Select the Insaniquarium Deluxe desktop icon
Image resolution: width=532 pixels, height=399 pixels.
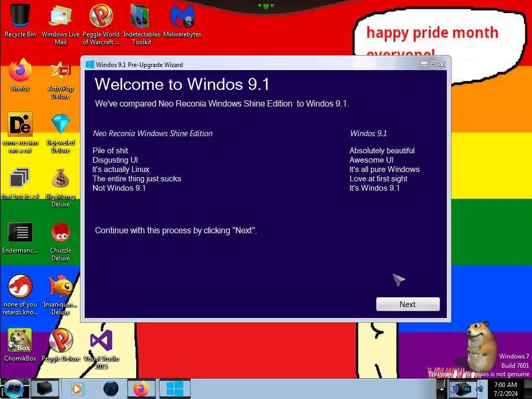coord(60,295)
